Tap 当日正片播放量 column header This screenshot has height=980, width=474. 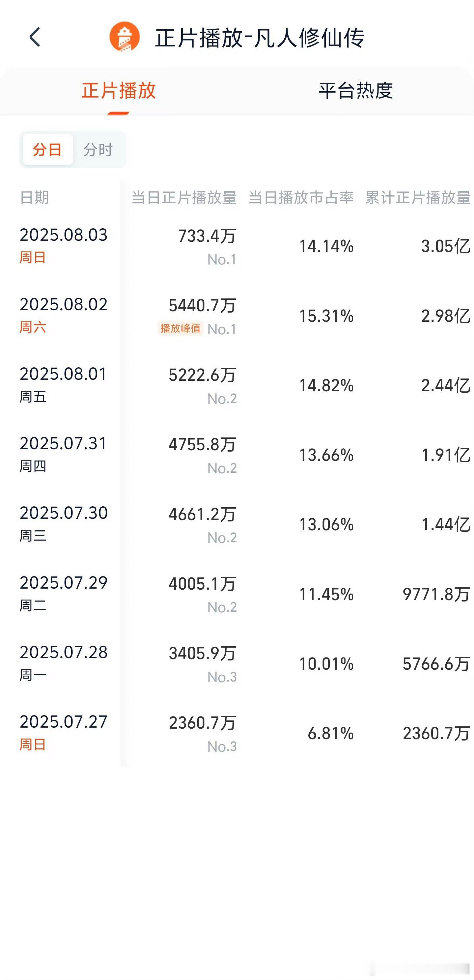184,198
